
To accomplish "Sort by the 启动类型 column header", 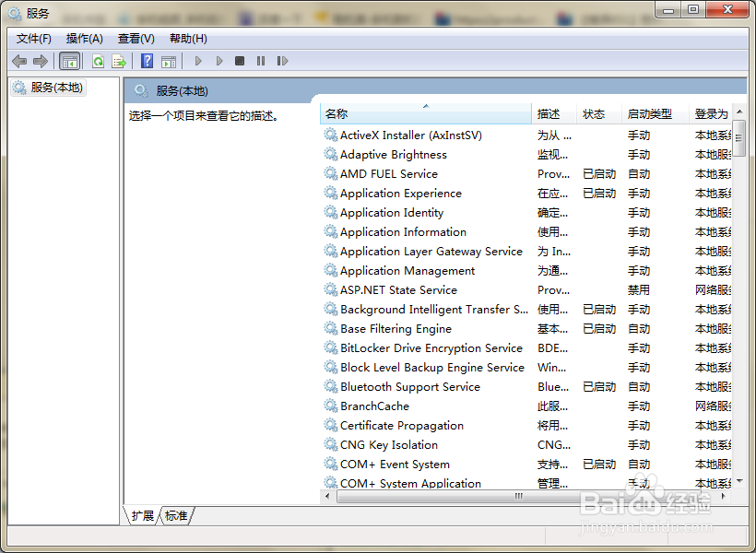I will 655,114.
